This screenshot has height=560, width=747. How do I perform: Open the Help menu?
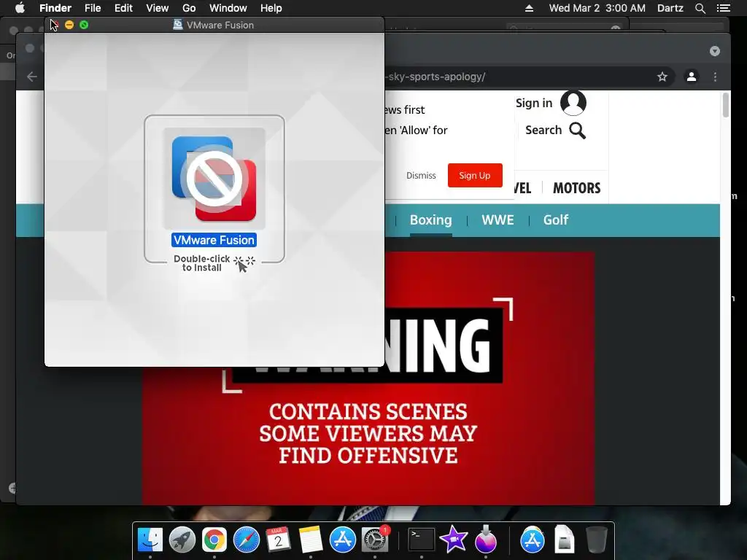pos(271,8)
